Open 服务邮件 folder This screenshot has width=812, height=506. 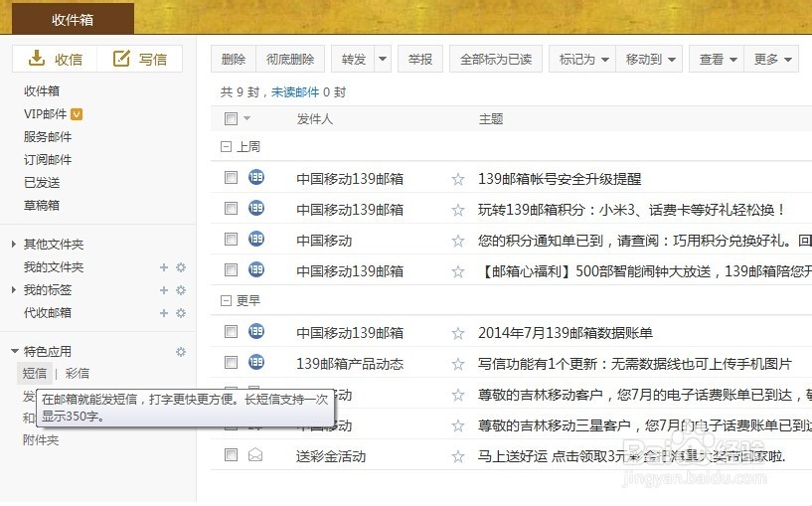[x=48, y=137]
